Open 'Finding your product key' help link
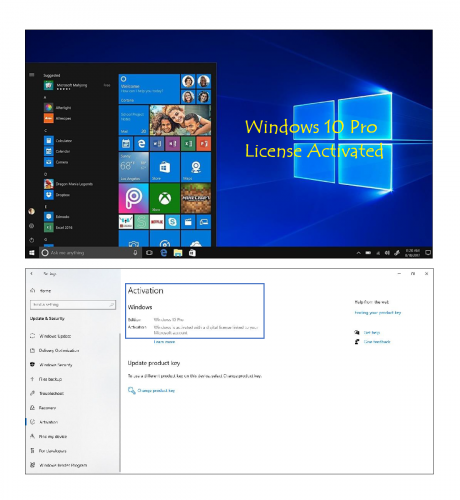Screen dimensions: 460x500 coord(378,313)
